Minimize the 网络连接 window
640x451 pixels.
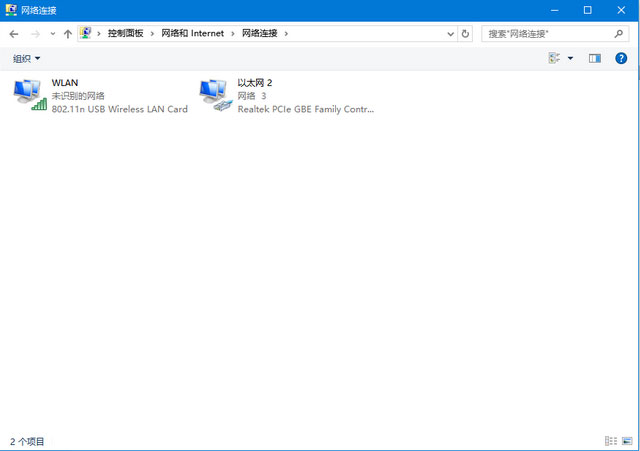pyautogui.click(x=554, y=10)
